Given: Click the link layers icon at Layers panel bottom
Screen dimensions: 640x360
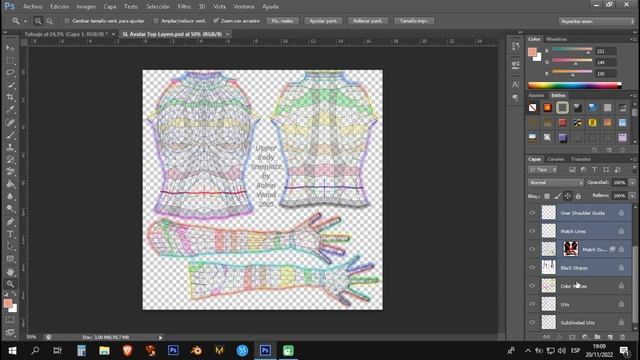Looking at the screenshot, I should click(x=547, y=337).
